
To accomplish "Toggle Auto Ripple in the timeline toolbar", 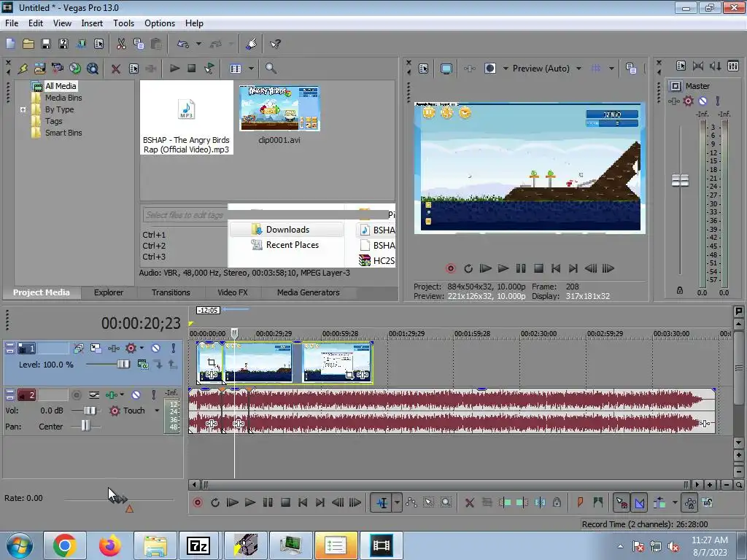I will click(659, 503).
